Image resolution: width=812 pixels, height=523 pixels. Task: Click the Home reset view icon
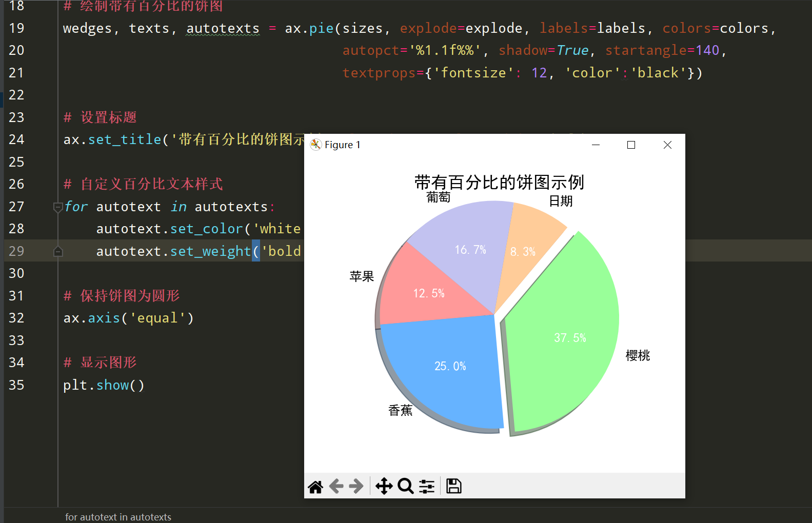[315, 486]
